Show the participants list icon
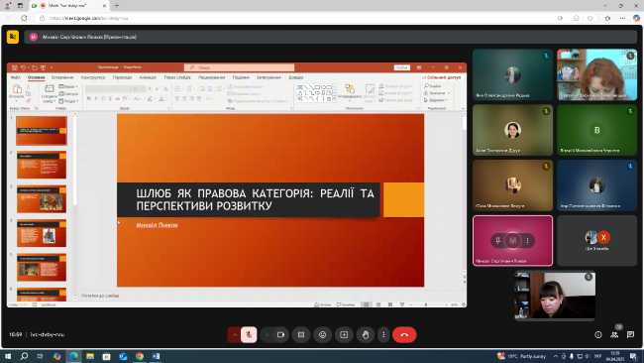The image size is (644, 363). 614,334
